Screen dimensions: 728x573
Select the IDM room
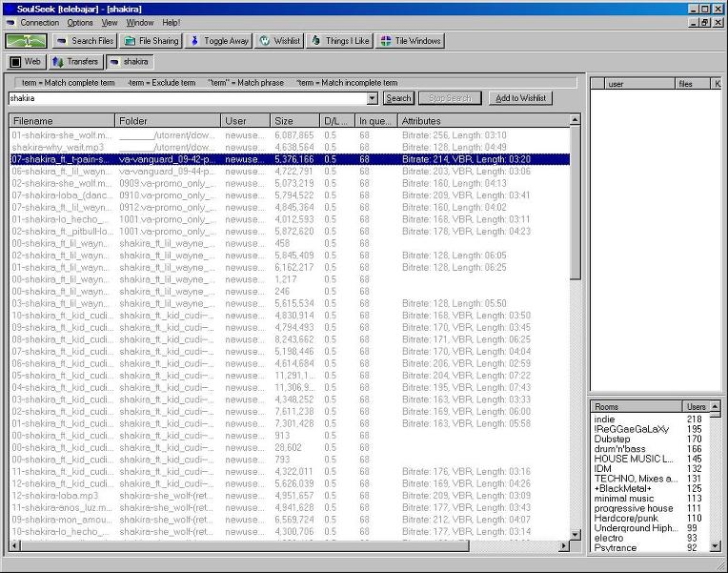coord(650,468)
